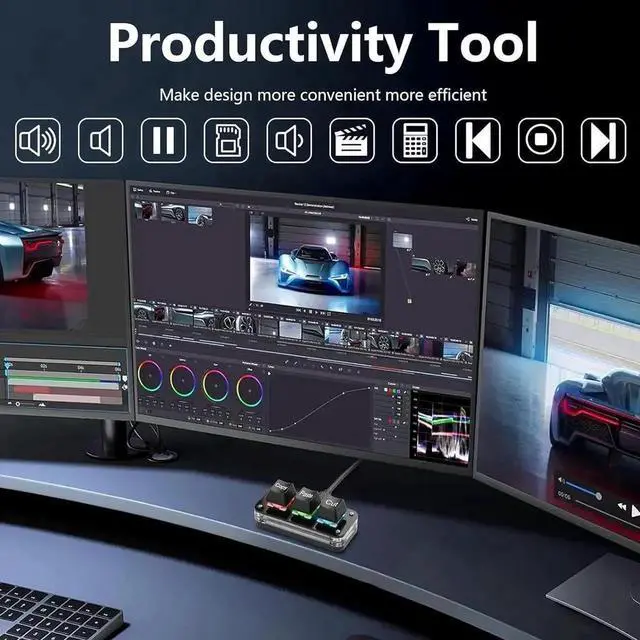Select the film clapperboard icon

point(352,141)
